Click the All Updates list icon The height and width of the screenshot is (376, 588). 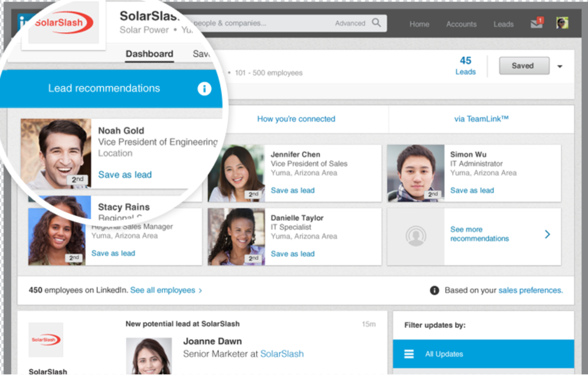click(x=409, y=354)
